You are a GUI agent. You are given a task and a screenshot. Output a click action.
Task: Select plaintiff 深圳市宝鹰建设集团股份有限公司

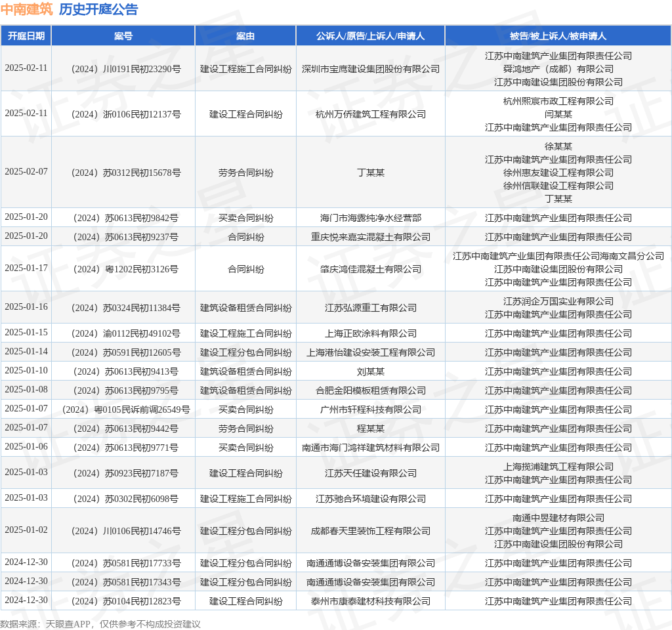[371, 69]
